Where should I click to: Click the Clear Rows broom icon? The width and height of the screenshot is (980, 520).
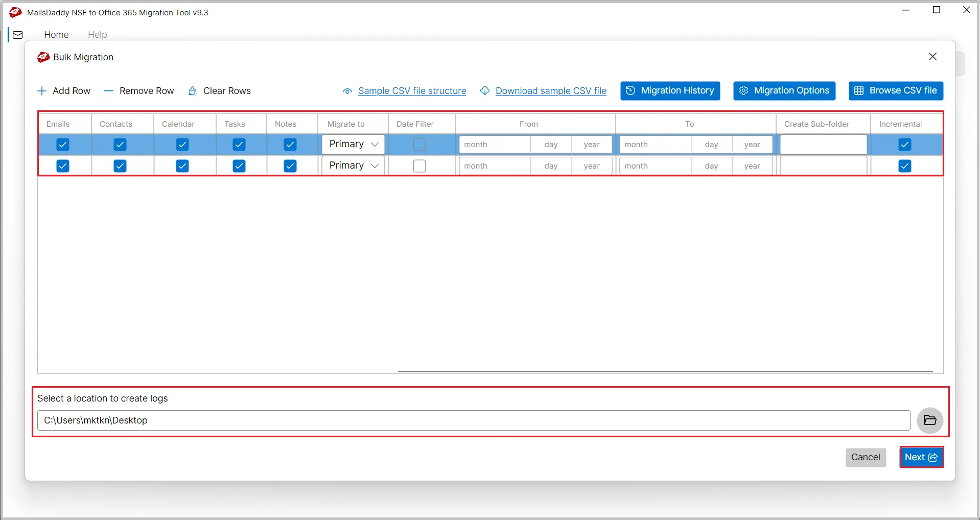pos(193,91)
